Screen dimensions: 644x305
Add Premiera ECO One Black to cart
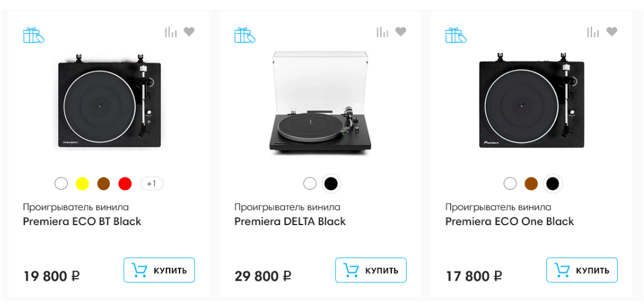(x=582, y=270)
